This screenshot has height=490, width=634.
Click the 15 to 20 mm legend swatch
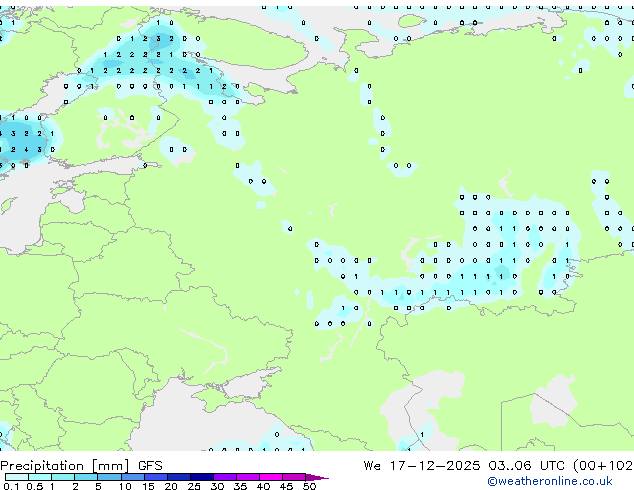coord(155,477)
